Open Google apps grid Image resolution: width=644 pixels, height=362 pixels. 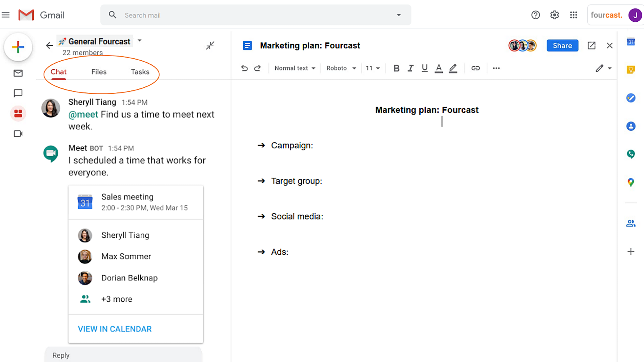point(573,15)
